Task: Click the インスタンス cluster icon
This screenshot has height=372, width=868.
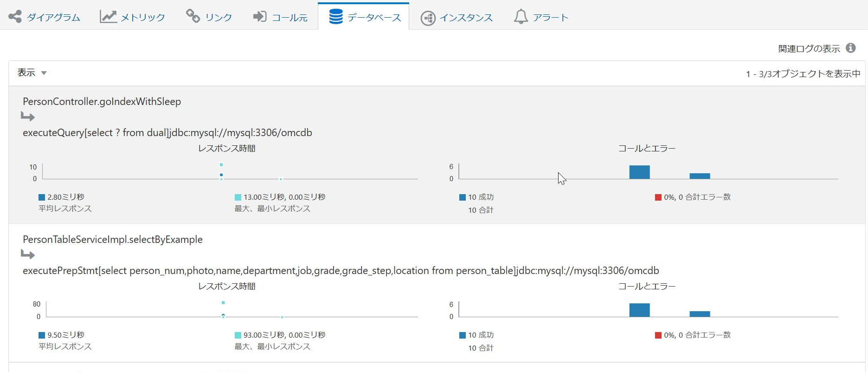Action: click(428, 18)
